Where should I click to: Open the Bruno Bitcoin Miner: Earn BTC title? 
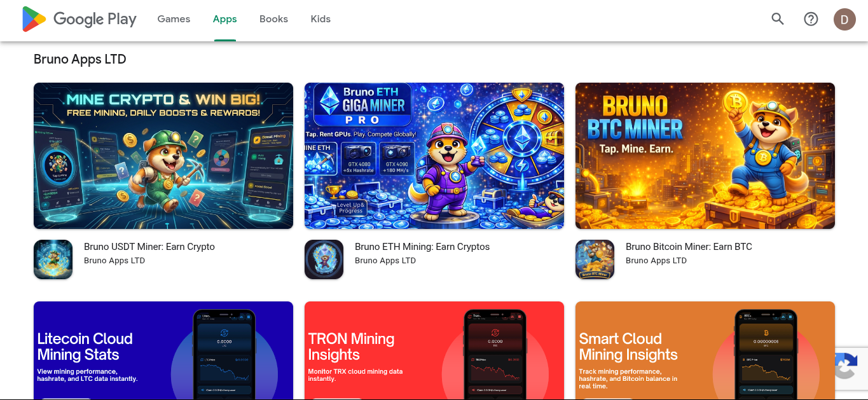689,247
